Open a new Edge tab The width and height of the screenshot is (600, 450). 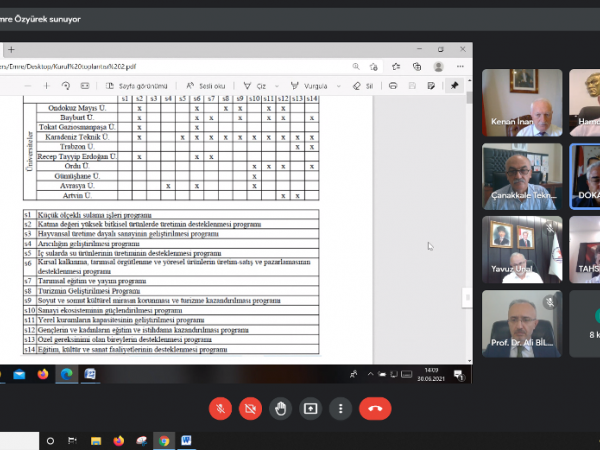(11, 50)
